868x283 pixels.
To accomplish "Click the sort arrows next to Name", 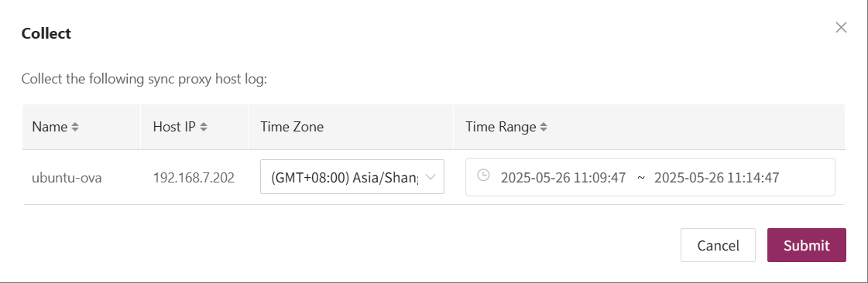I will pyautogui.click(x=75, y=127).
